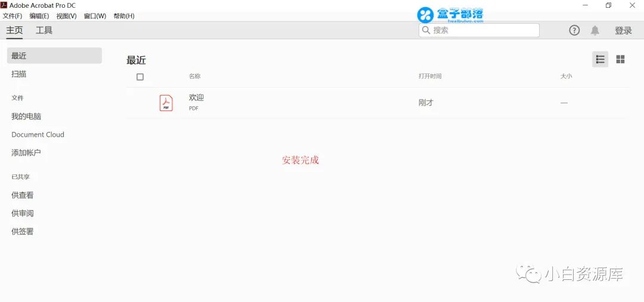644x302 pixels.
Task: Click the search magnifier icon
Action: pyautogui.click(x=426, y=30)
